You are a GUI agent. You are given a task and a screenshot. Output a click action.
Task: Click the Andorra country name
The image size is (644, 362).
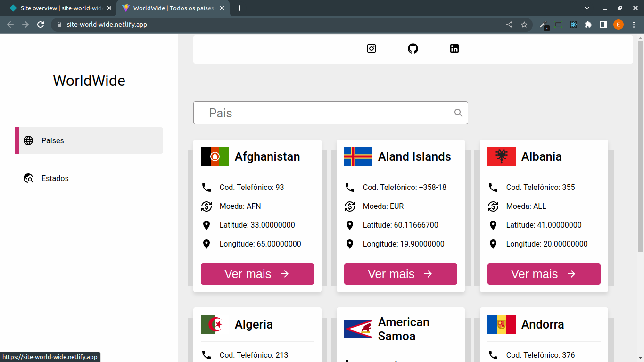tap(543, 324)
